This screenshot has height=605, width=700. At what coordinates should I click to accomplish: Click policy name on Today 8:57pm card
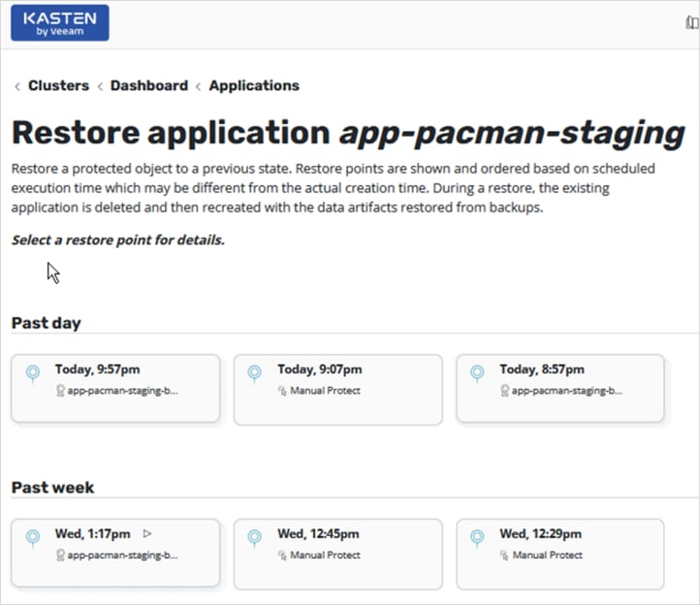(x=567, y=391)
